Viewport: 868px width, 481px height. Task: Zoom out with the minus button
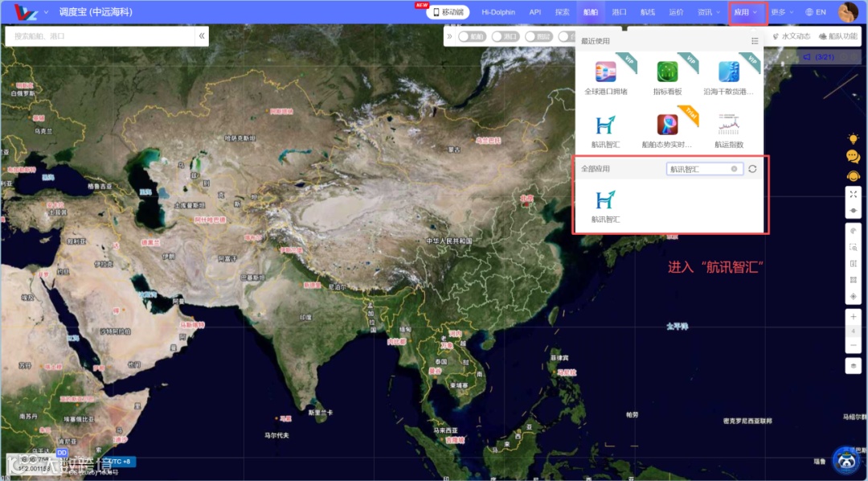click(853, 345)
